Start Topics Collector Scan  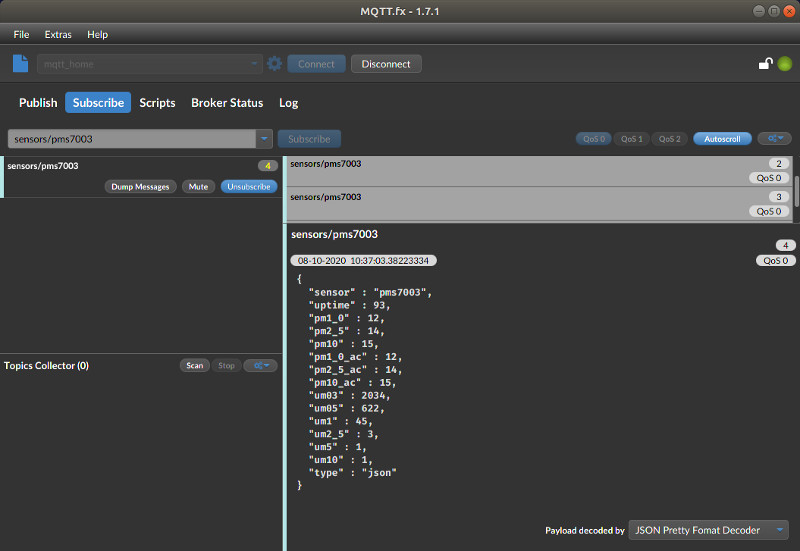pos(194,365)
